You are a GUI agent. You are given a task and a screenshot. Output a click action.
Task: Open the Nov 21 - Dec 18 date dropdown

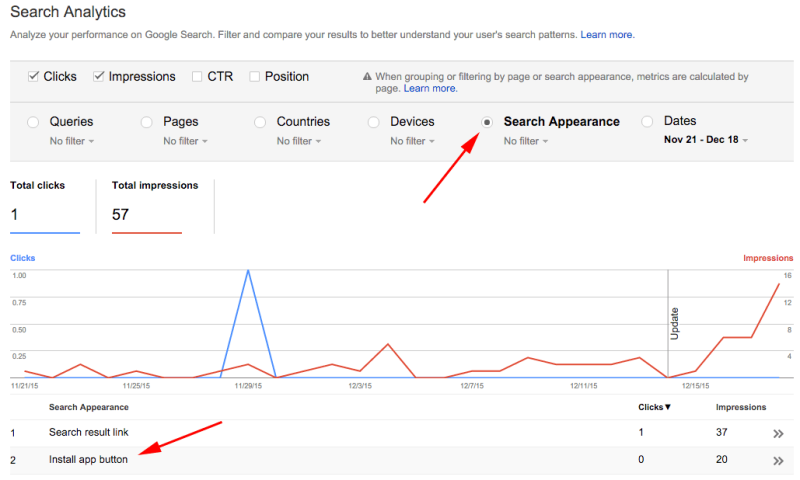pos(706,140)
